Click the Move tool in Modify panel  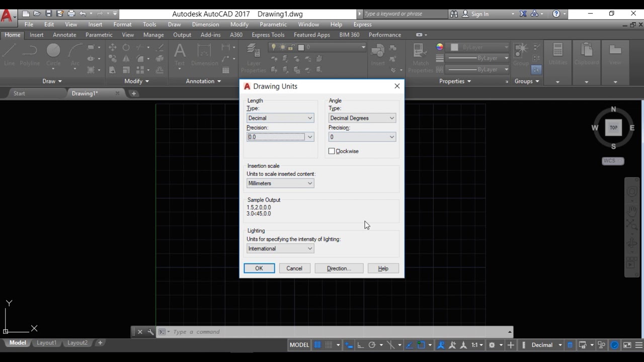pos(112,47)
